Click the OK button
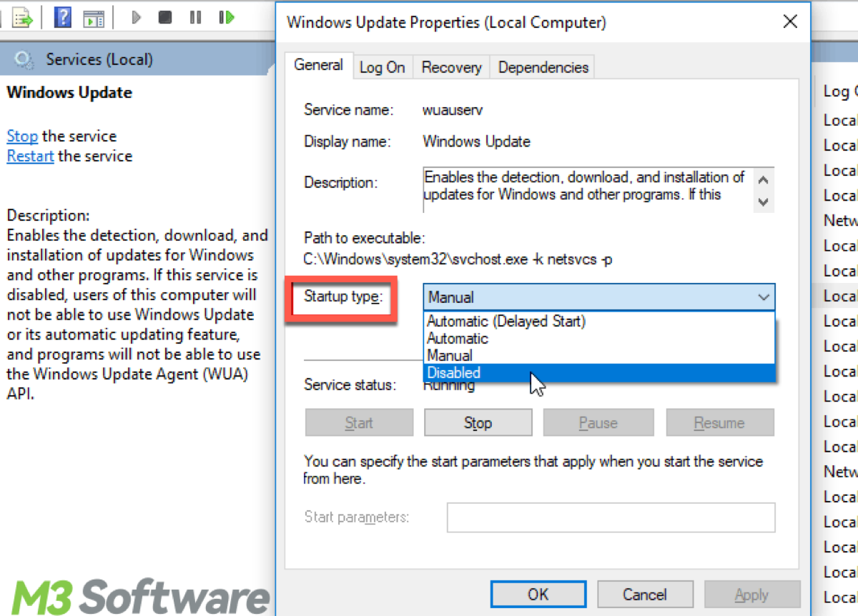The height and width of the screenshot is (616, 858). pyautogui.click(x=538, y=595)
